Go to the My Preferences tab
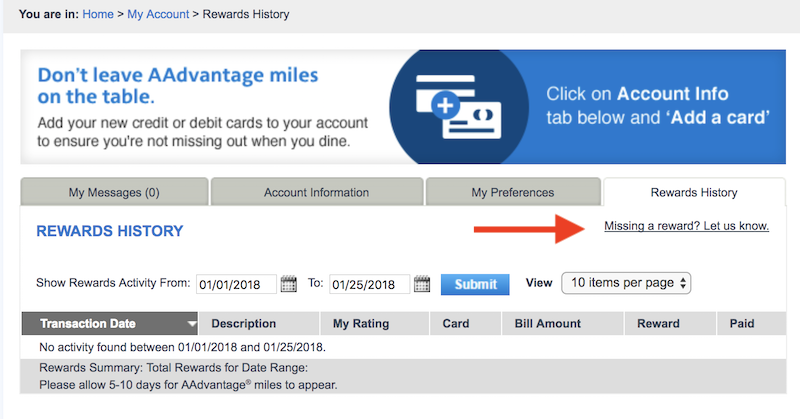This screenshot has width=800, height=419. click(x=513, y=192)
